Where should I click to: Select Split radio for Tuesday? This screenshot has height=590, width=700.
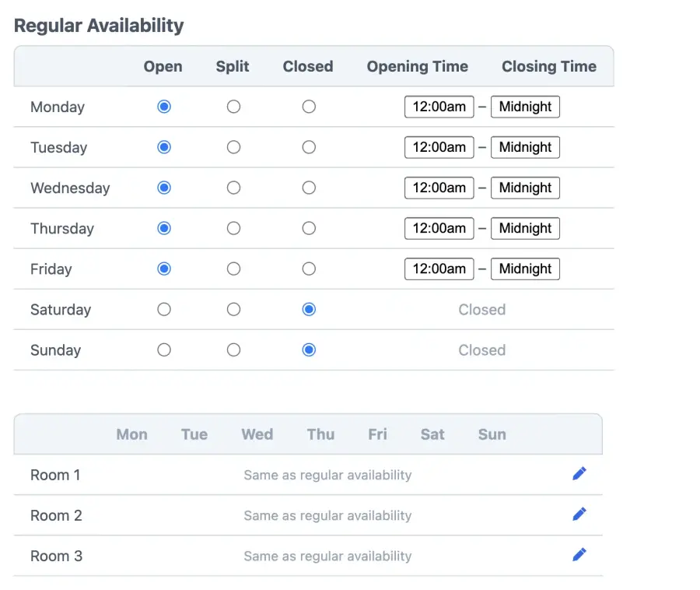(x=233, y=147)
